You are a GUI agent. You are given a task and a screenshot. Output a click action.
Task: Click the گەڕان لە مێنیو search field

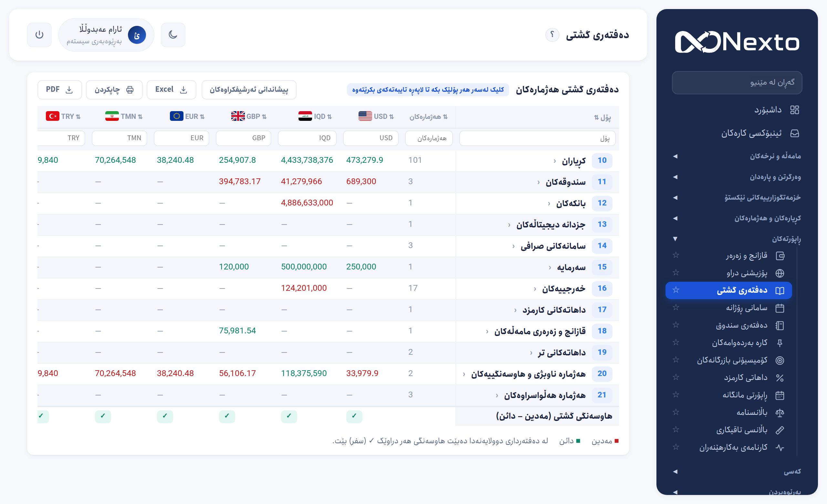click(x=737, y=82)
